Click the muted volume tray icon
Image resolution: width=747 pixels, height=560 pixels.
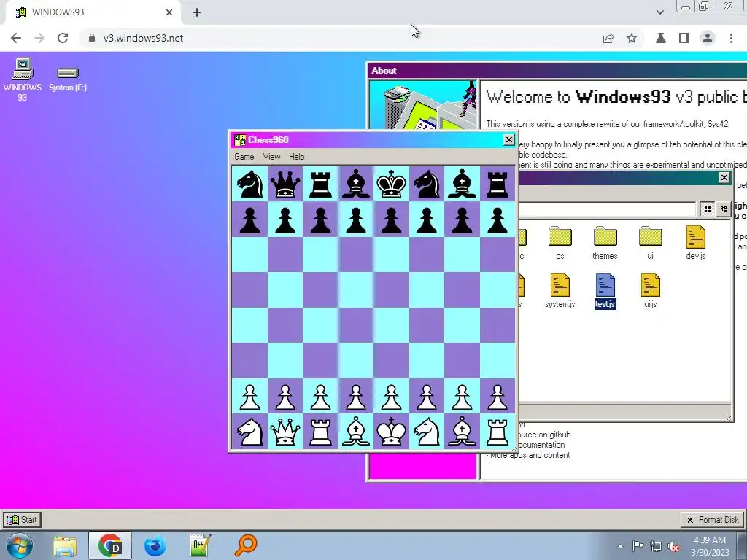[x=673, y=547]
